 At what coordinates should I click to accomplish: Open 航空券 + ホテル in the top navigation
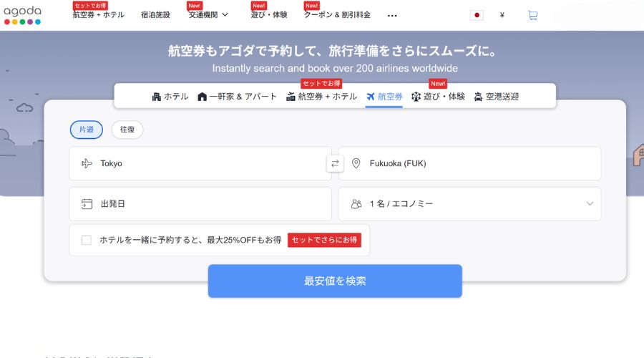click(99, 15)
